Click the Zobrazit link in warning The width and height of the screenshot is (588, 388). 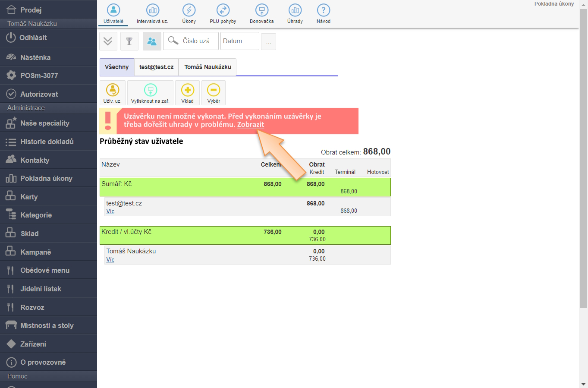[x=251, y=125]
